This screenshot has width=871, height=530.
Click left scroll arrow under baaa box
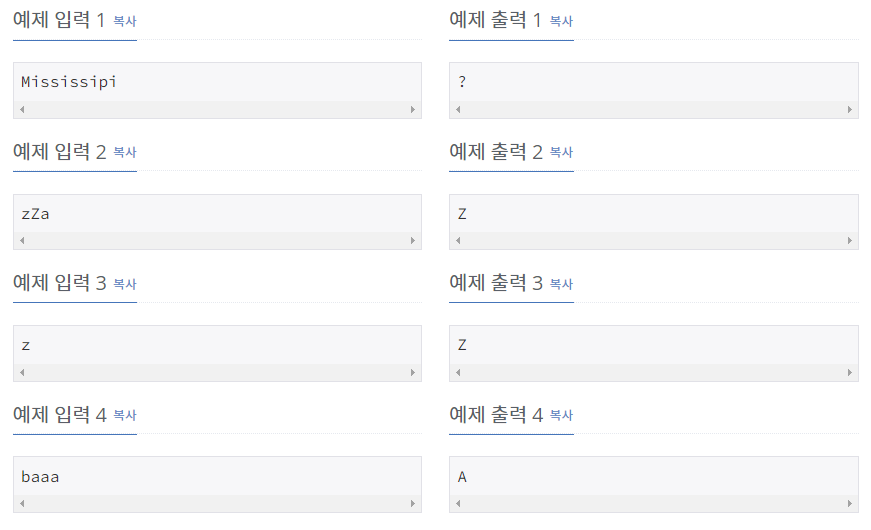tap(22, 503)
